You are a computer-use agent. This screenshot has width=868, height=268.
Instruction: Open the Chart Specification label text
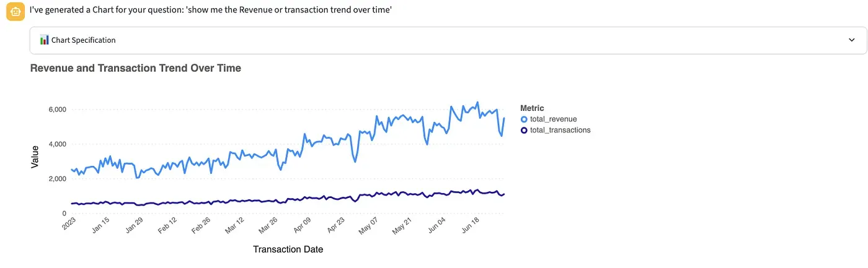[83, 40]
